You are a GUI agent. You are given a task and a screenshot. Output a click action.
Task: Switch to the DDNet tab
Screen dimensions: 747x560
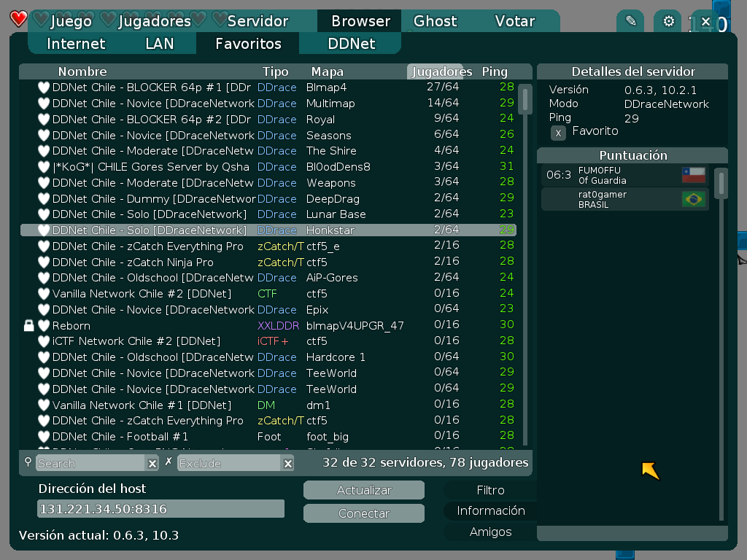(x=353, y=43)
